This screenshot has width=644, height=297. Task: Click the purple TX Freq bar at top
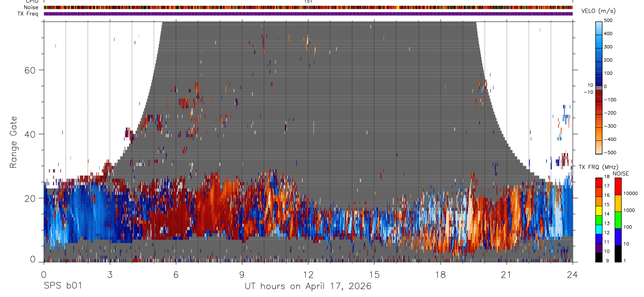(x=308, y=14)
